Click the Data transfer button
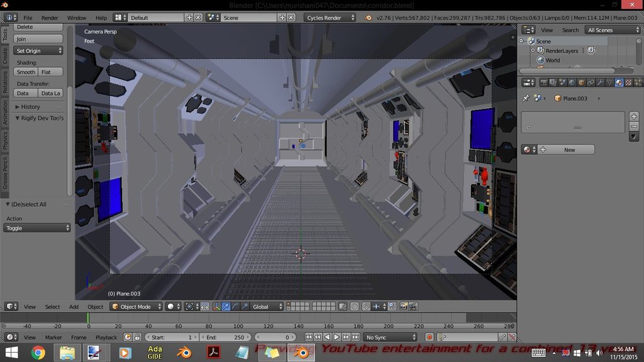This screenshot has width=644, height=362. pyautogui.click(x=25, y=93)
